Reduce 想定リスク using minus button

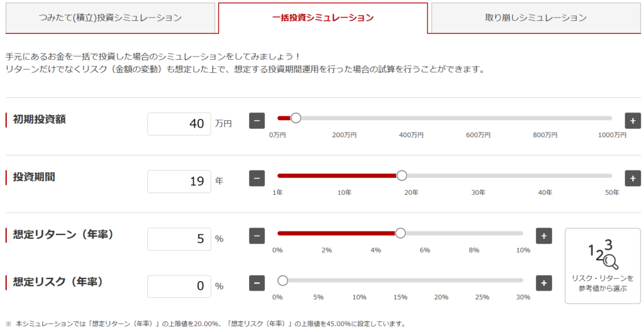[x=257, y=283]
